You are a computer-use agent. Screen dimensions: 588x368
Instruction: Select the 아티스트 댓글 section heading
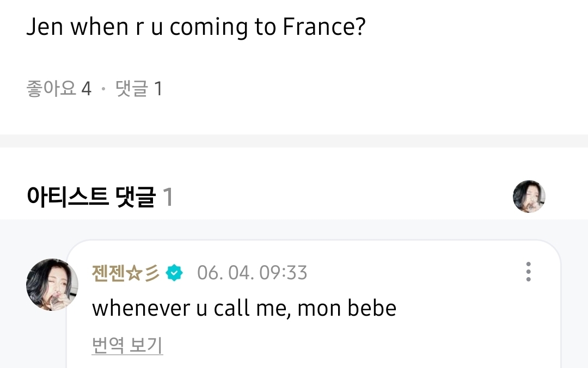91,197
